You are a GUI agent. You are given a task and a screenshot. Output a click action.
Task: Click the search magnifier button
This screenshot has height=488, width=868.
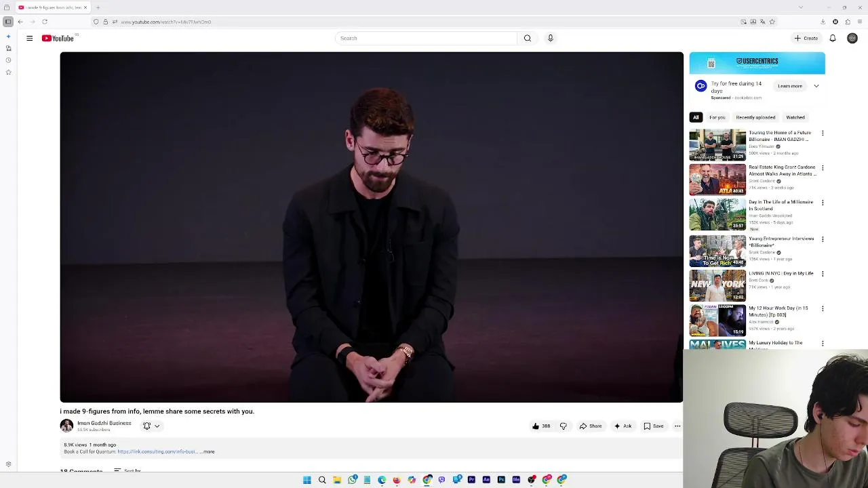point(528,38)
